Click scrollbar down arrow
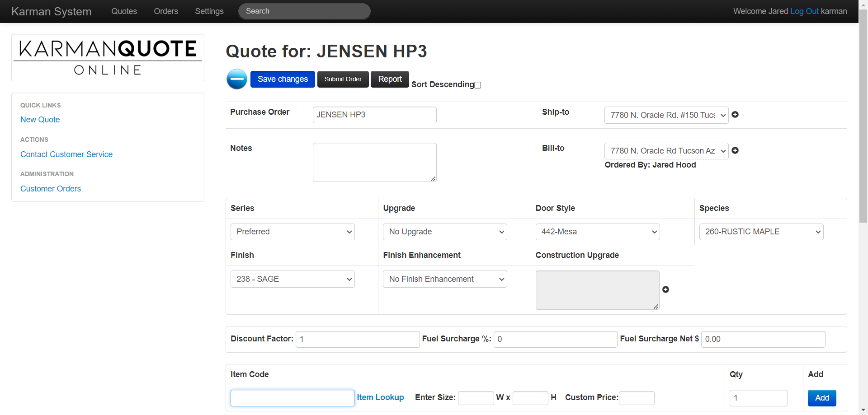The height and width of the screenshot is (415, 868). [x=863, y=410]
